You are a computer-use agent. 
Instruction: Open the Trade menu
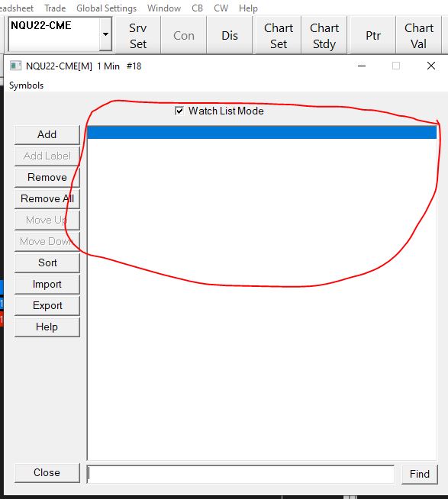tap(55, 8)
